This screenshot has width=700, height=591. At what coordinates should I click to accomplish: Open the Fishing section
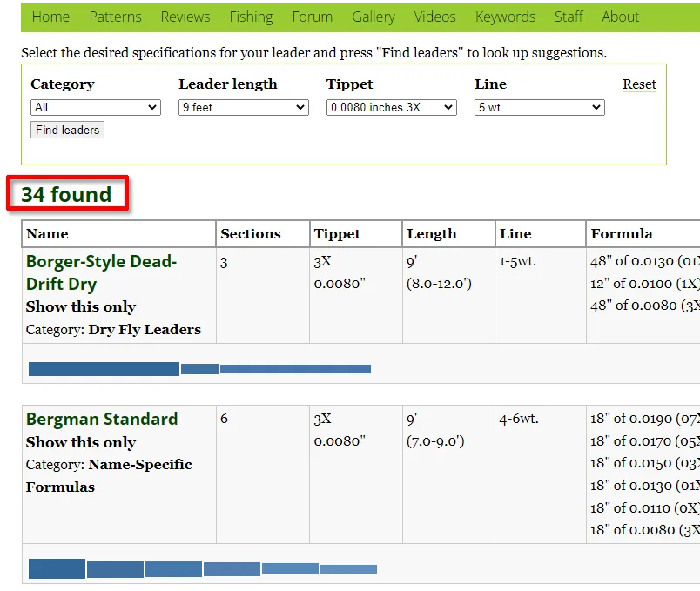click(x=251, y=17)
